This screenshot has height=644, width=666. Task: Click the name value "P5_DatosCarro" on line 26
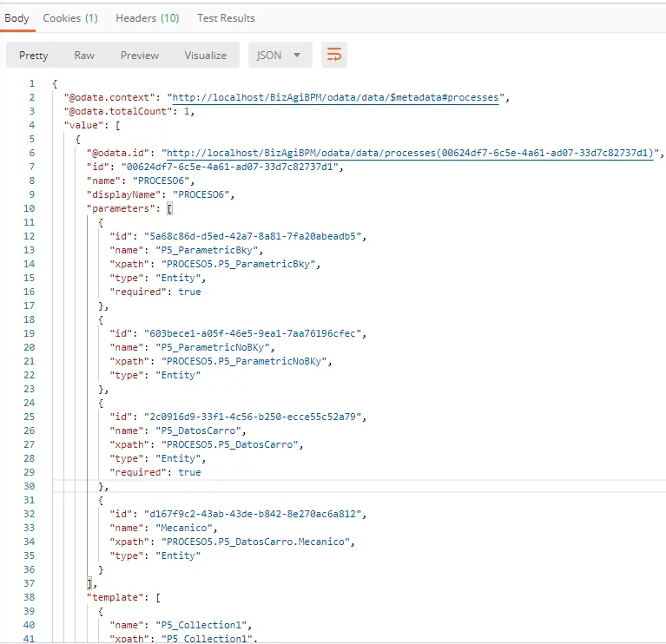(198, 430)
